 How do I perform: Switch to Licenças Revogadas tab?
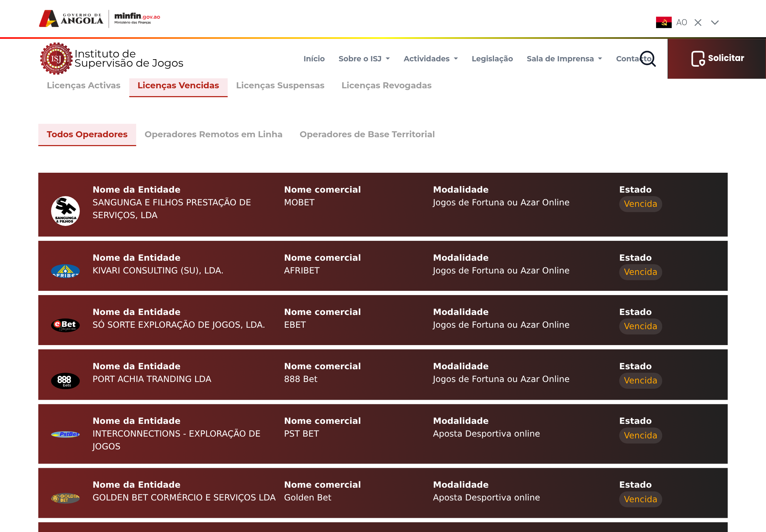pos(387,85)
